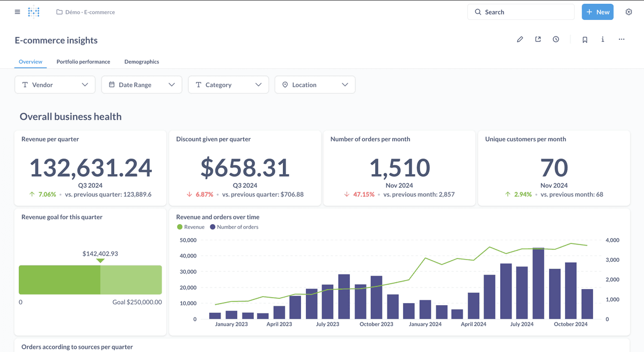Viewport: 644px width, 352px height.
Task: Expand the Vendor filter dropdown
Action: pos(55,85)
